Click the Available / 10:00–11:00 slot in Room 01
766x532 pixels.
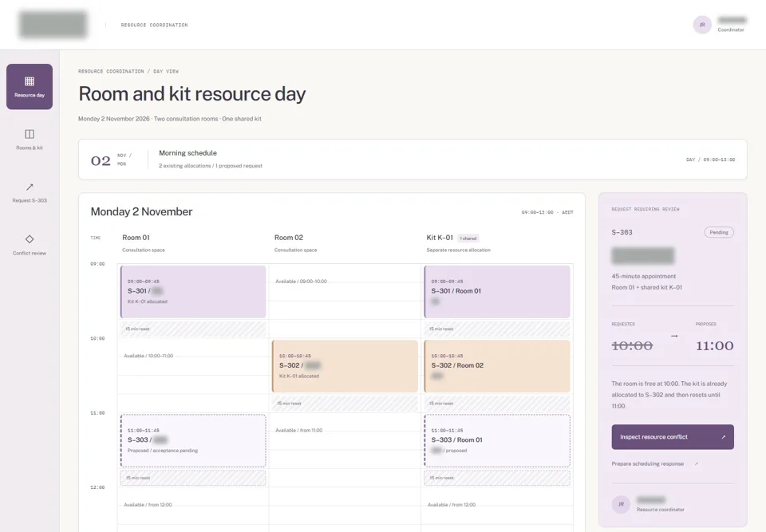(x=148, y=356)
